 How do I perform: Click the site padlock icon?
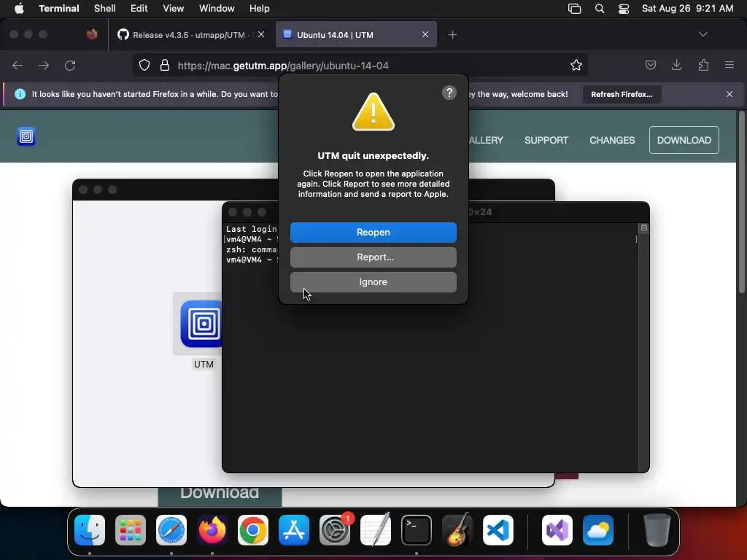click(165, 65)
